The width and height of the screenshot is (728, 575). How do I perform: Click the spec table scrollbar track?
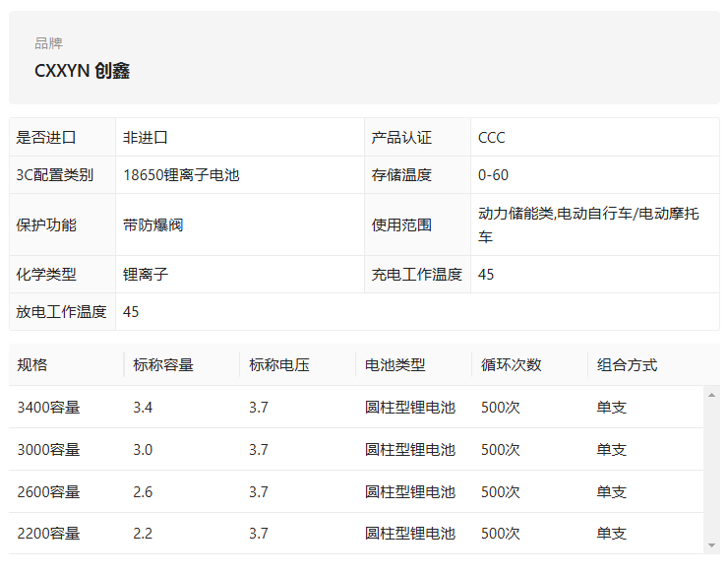click(x=711, y=470)
